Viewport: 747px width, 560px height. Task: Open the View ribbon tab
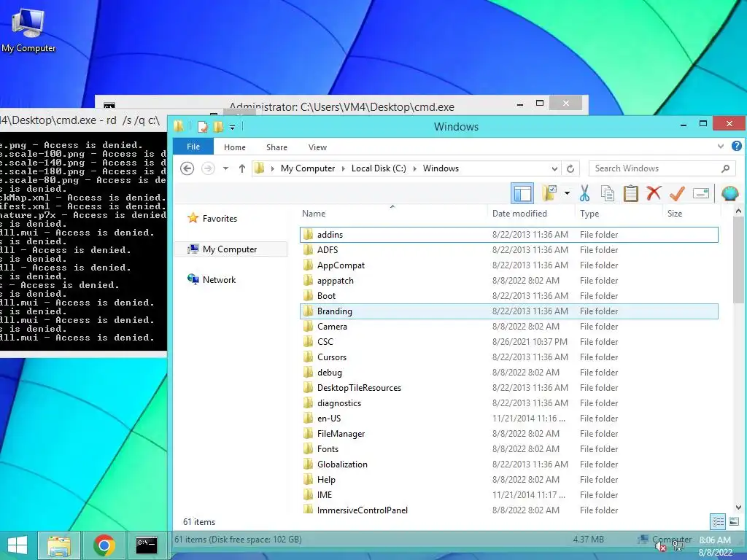tap(317, 147)
